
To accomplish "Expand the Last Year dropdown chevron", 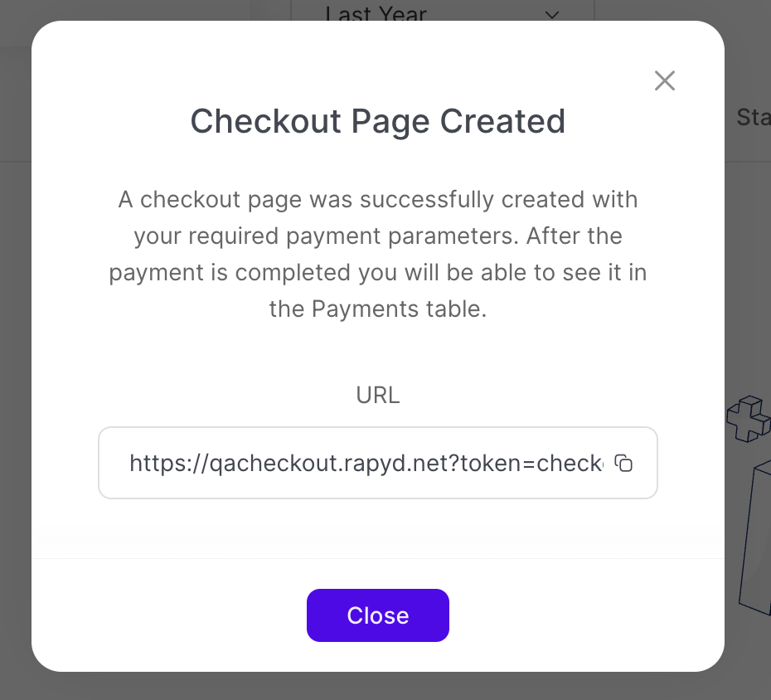I will [x=552, y=14].
